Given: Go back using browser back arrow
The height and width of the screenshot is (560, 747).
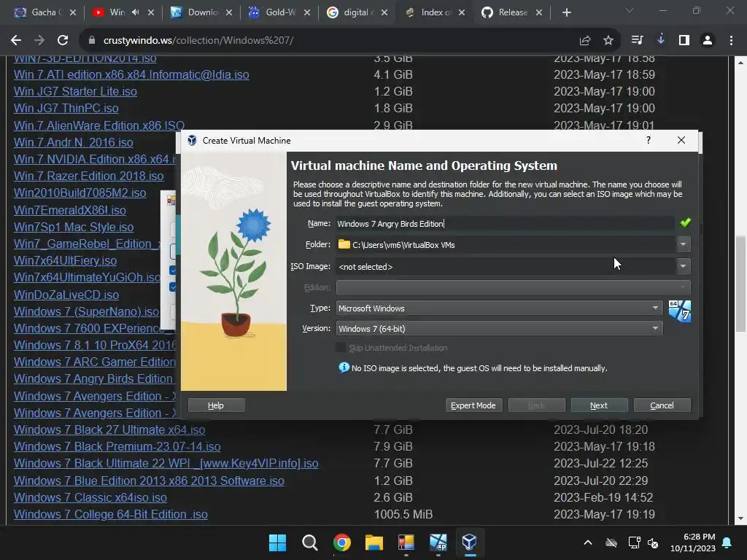Looking at the screenshot, I should [16, 41].
